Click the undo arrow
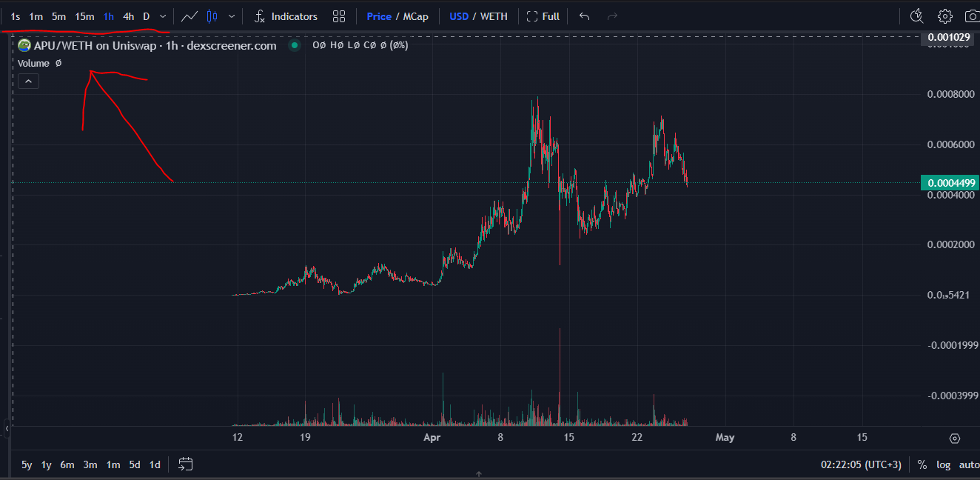The image size is (980, 480). pos(584,16)
